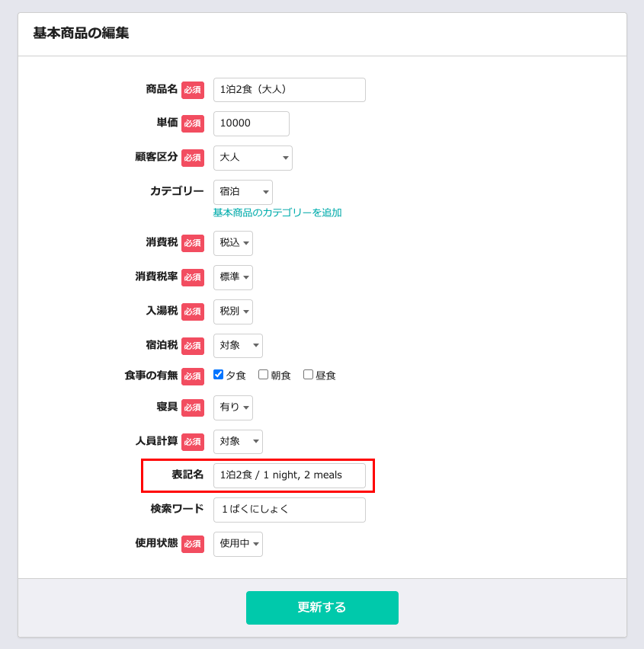Open the 寝具 dropdown

(232, 408)
